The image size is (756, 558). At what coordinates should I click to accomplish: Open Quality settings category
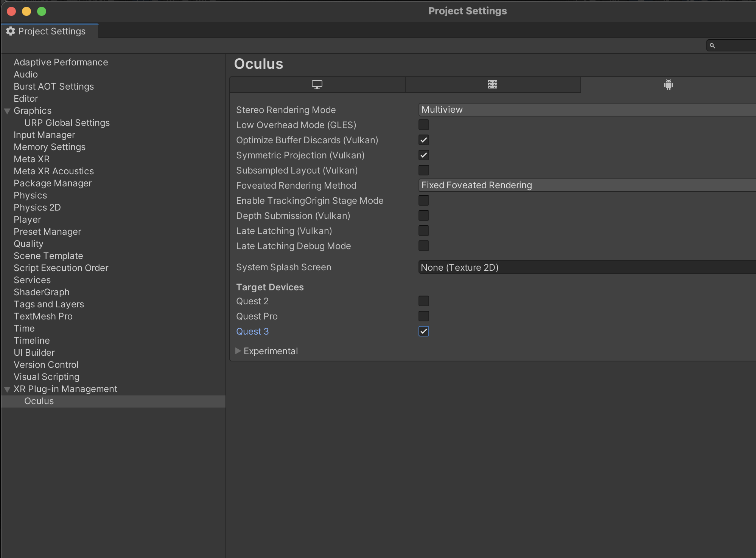pos(28,244)
